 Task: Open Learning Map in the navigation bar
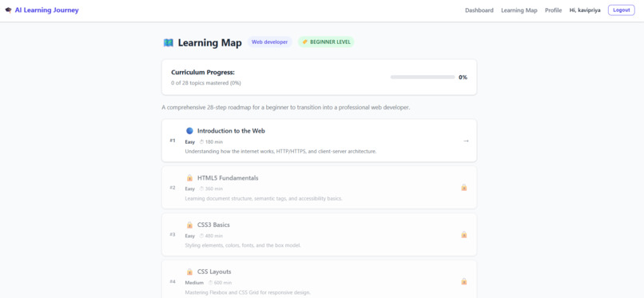tap(519, 10)
